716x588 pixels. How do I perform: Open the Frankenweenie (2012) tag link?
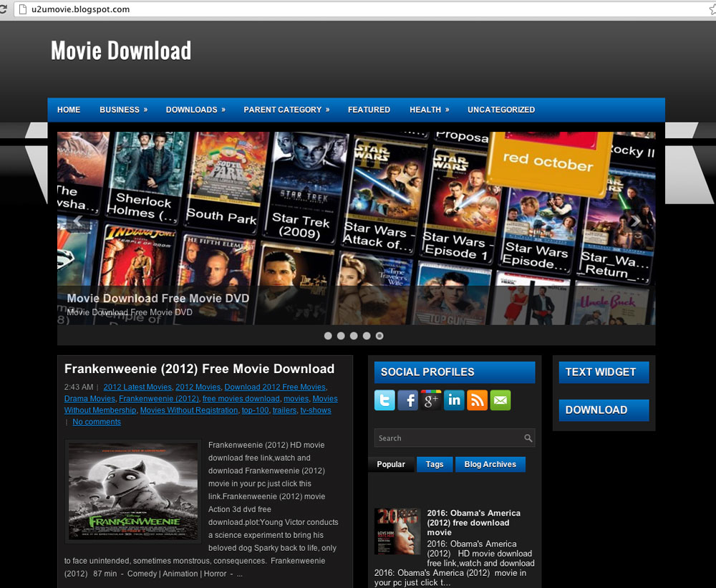(x=158, y=398)
